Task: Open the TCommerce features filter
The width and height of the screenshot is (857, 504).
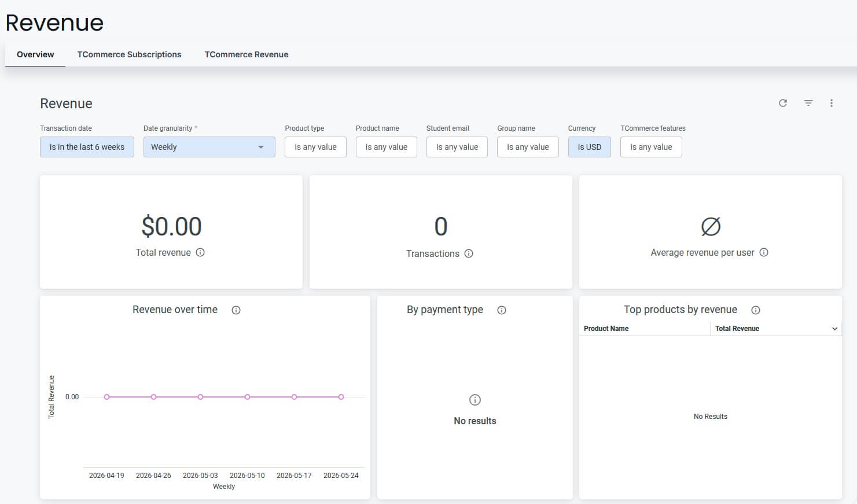Action: click(x=651, y=147)
